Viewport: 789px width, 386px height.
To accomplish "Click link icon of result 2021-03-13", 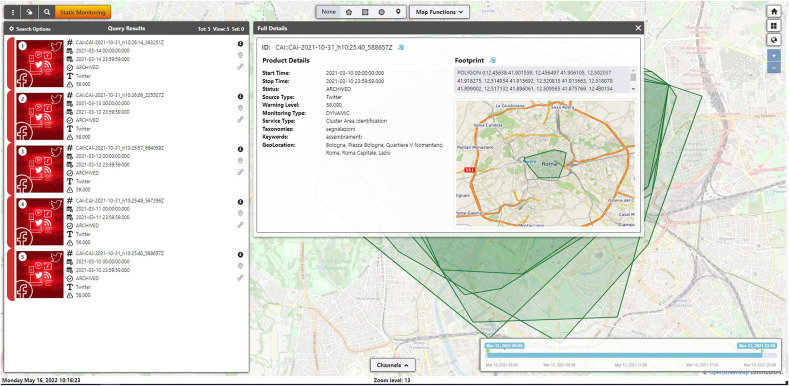I will pos(241,120).
